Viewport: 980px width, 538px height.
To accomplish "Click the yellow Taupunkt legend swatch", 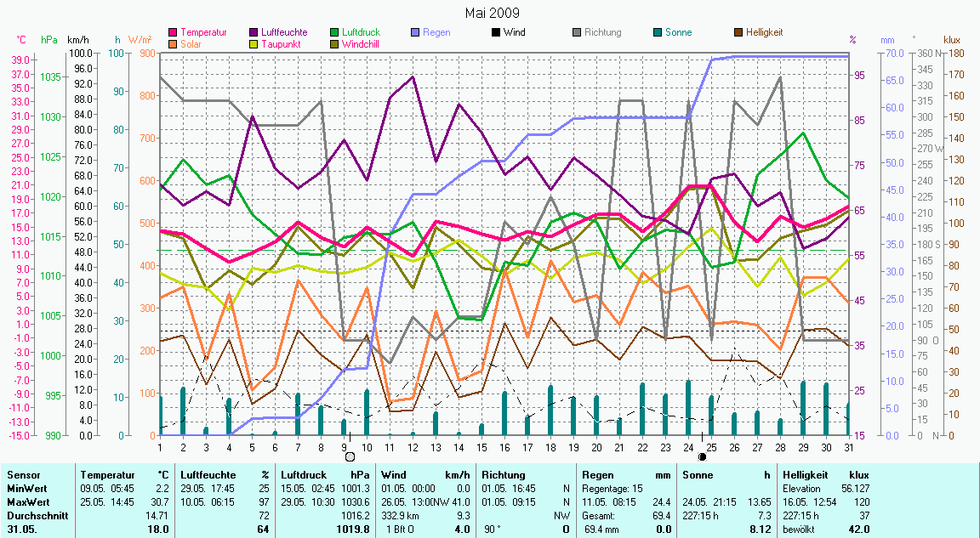I will pos(254,43).
